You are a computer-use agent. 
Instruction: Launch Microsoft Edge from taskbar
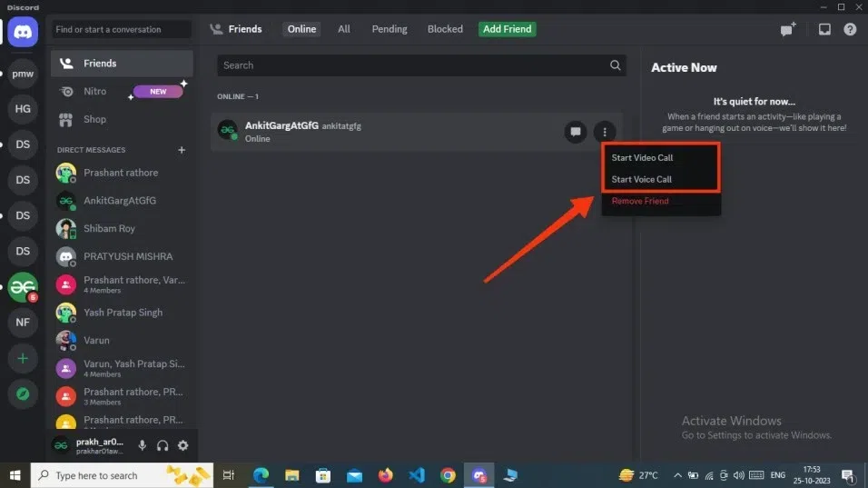[x=261, y=475]
